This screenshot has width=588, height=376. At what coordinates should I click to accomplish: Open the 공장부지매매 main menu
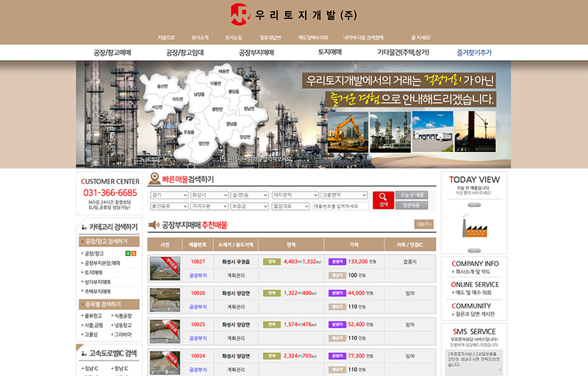tap(257, 52)
